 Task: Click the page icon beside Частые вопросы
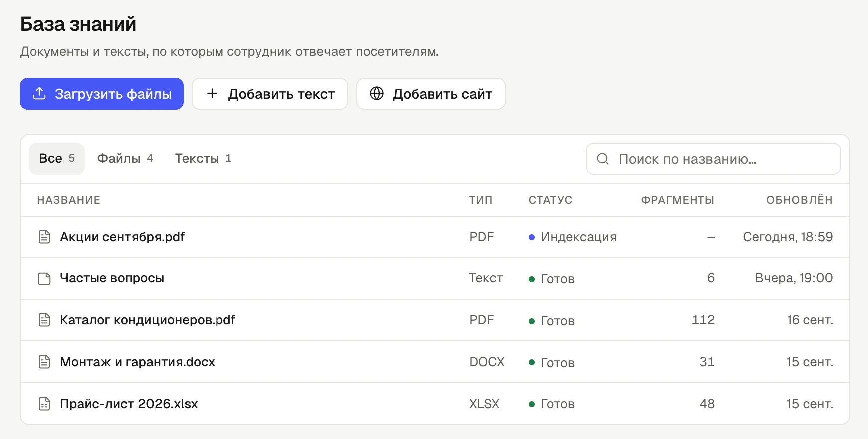(44, 278)
